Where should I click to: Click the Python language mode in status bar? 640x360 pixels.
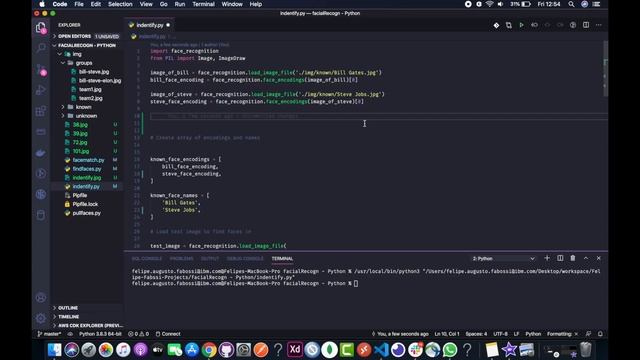pyautogui.click(x=533, y=334)
